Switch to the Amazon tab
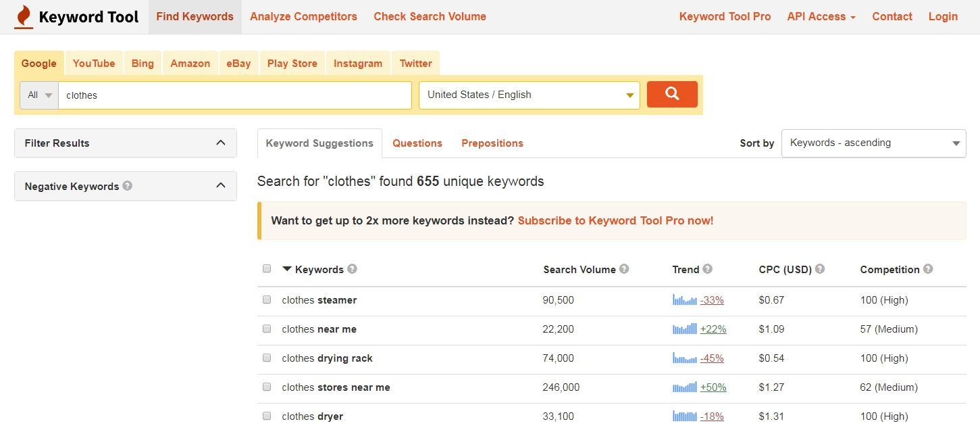The width and height of the screenshot is (980, 432). coord(190,64)
